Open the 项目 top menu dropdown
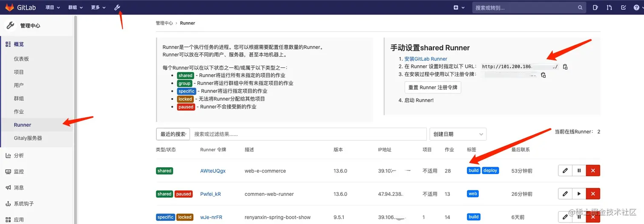Screen dimensions: 644x224 tap(52, 8)
